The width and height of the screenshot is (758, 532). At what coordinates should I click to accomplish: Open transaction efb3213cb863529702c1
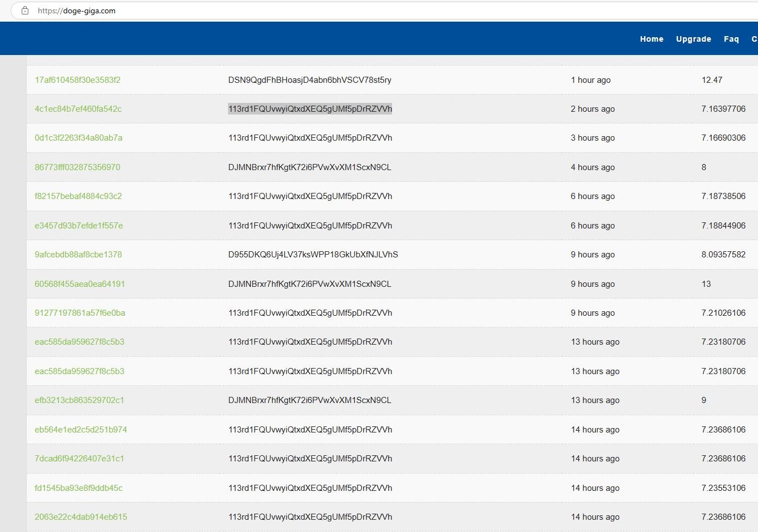(x=79, y=400)
